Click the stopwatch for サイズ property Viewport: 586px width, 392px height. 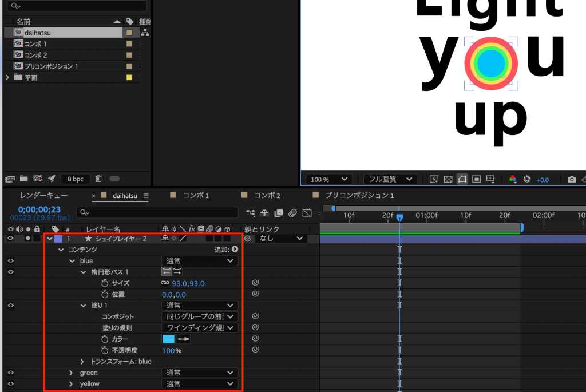tap(105, 283)
